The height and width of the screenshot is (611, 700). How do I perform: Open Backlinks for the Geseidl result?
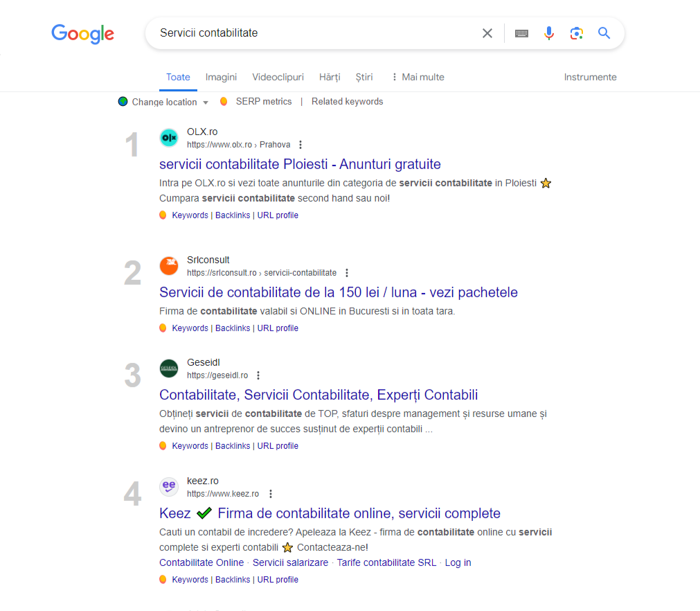click(x=233, y=445)
